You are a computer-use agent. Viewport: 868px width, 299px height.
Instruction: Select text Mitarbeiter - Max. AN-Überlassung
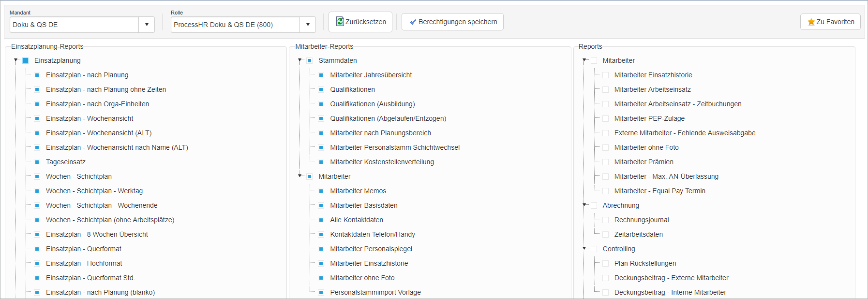666,176
